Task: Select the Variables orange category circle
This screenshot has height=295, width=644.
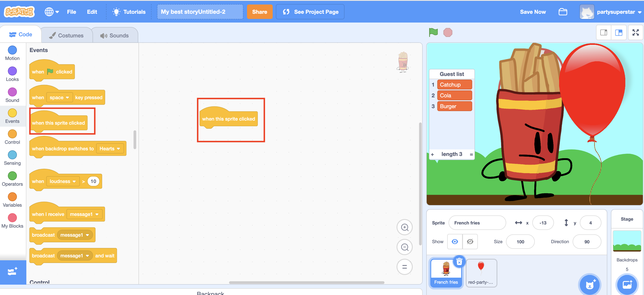Action: click(12, 197)
